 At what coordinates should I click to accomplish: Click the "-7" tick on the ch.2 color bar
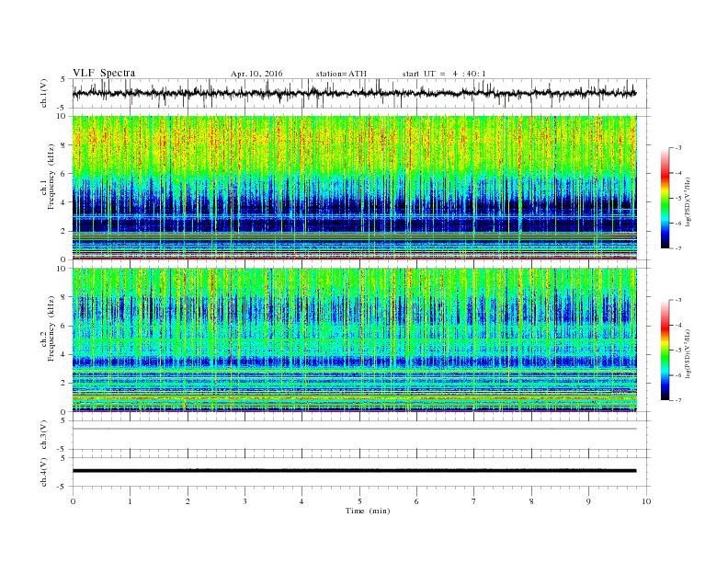coord(677,400)
